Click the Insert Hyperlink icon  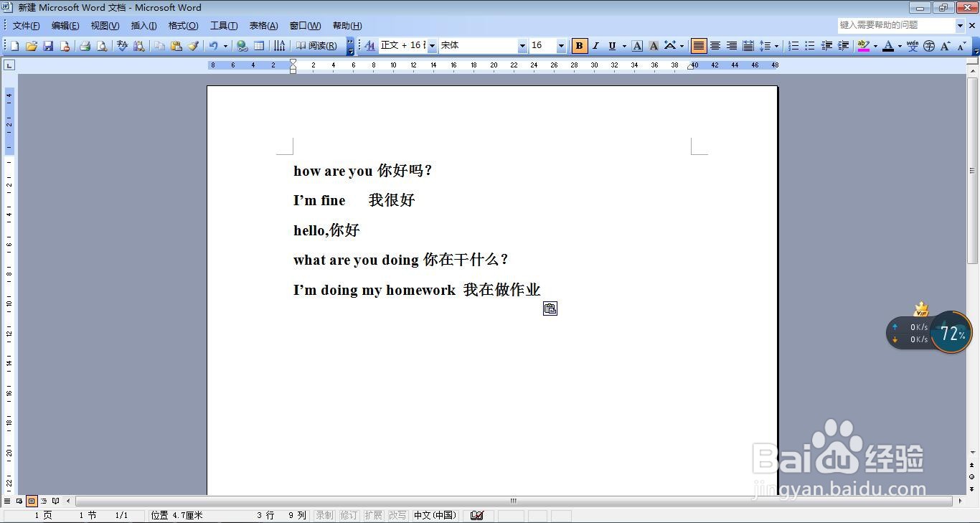pos(242,45)
